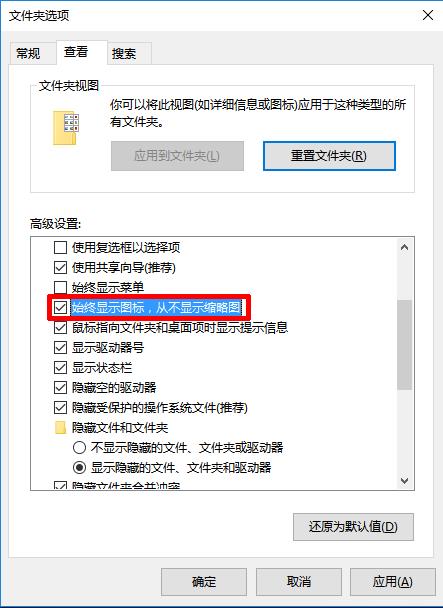Switch to the 搜索 tab
The width and height of the screenshot is (443, 608).
click(x=124, y=54)
